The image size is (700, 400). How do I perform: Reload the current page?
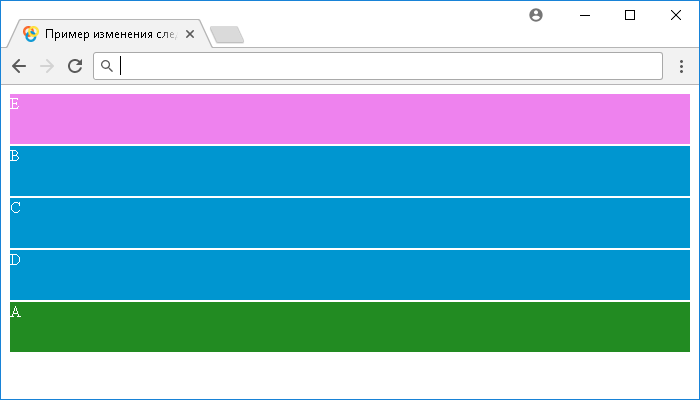tap(75, 66)
